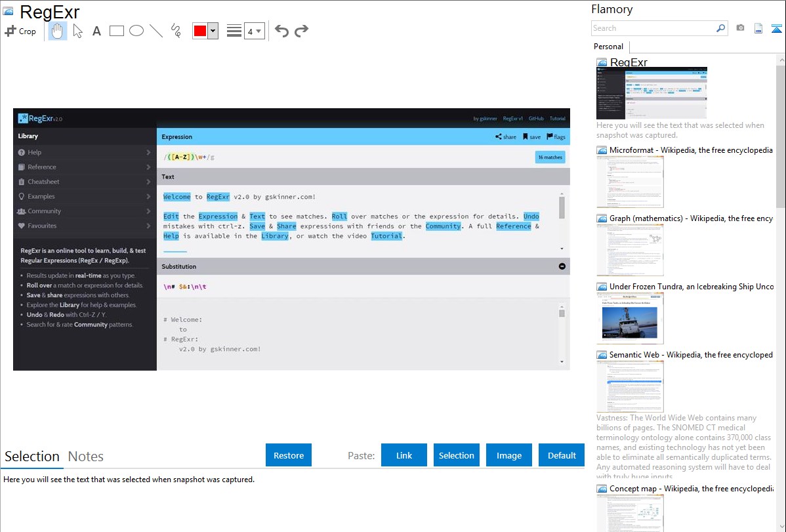This screenshot has width=786, height=532.
Task: Click the 16 matches badge
Action: (550, 157)
